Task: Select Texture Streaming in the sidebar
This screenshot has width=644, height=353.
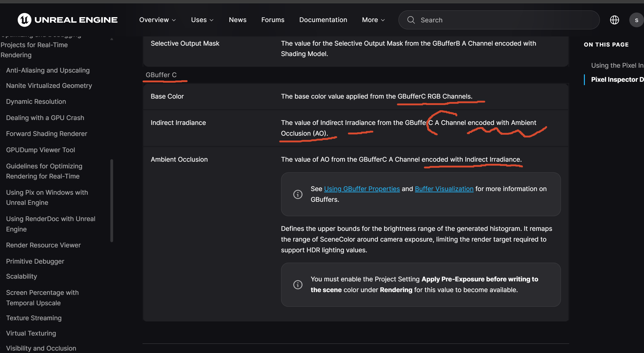Action: coord(34,318)
